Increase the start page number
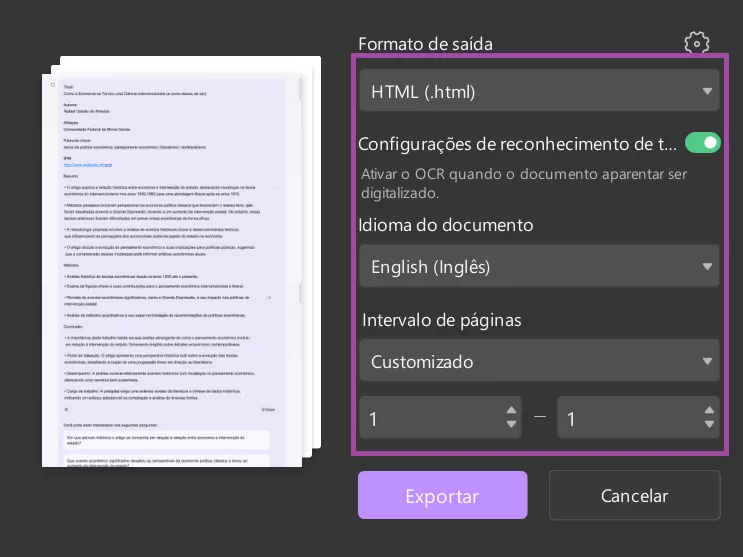 click(511, 410)
